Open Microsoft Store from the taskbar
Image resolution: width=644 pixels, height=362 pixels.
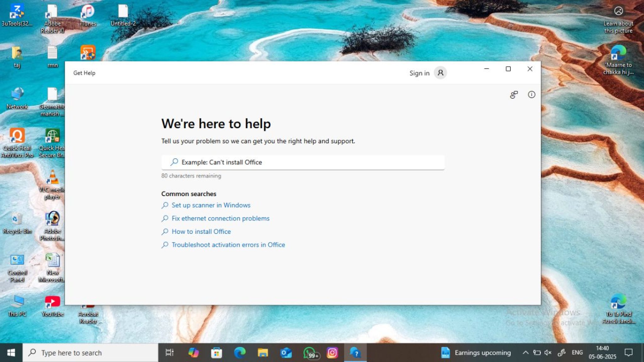216,353
